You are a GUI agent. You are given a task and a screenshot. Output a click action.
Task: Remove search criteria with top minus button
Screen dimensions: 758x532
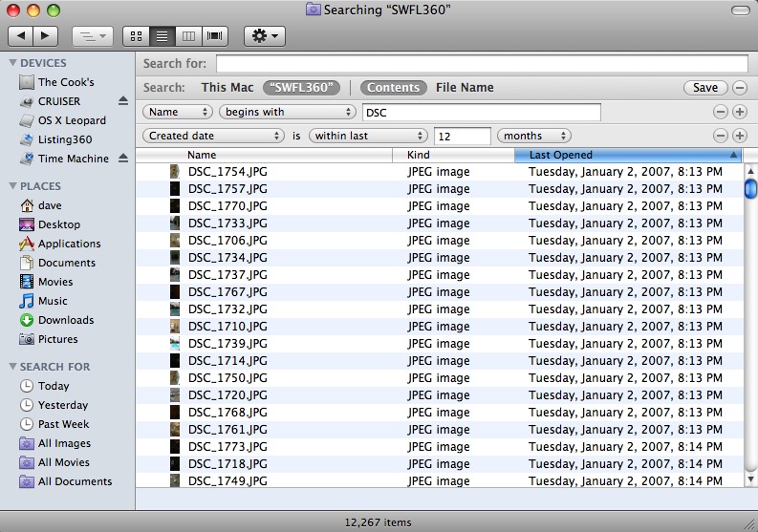click(x=740, y=88)
